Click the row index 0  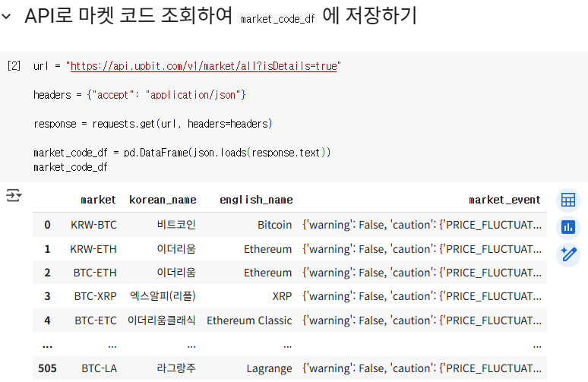click(47, 225)
